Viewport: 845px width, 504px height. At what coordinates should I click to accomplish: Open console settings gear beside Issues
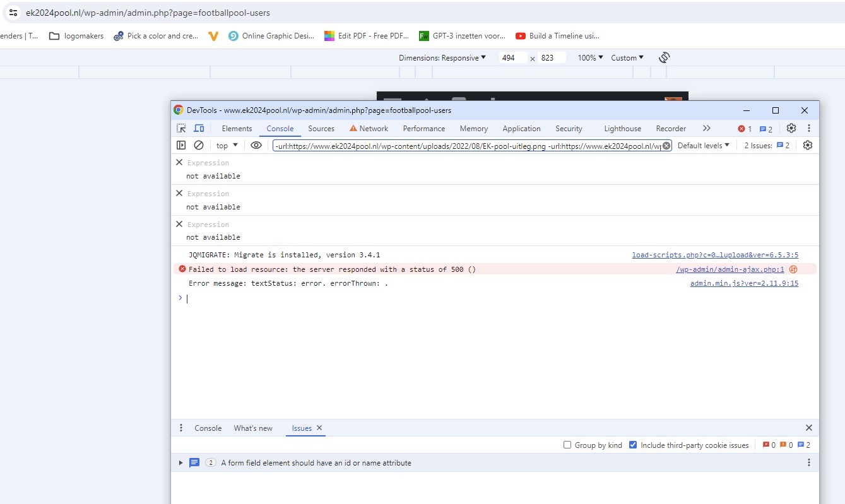(808, 145)
